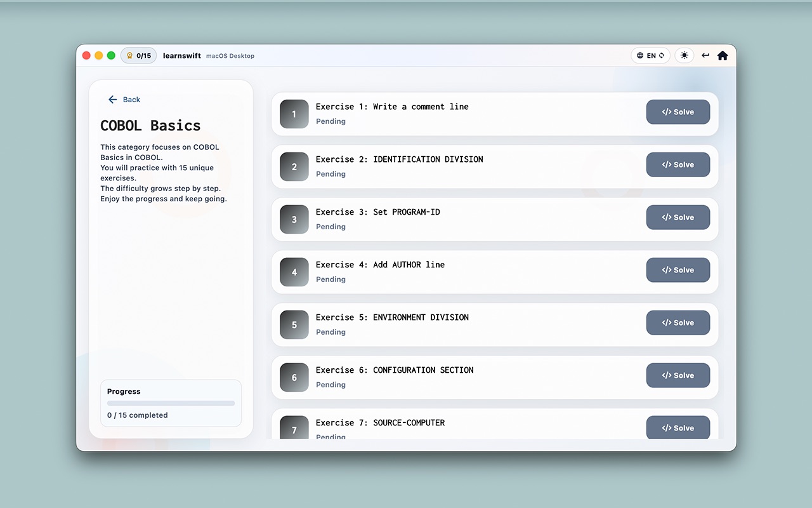Solve Exercise 6 CONFIGURATION SECTION
This screenshot has width=812, height=508.
coord(678,375)
